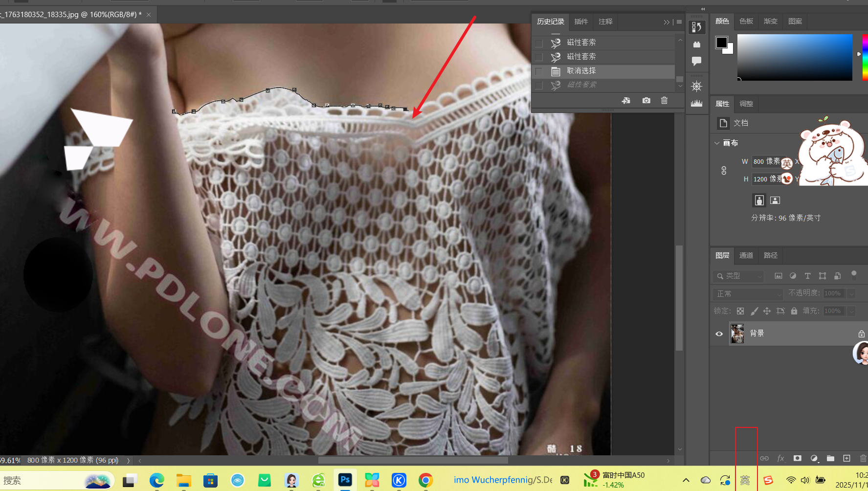Open the History panel dock icon
The height and width of the screenshot is (491, 868).
696,27
